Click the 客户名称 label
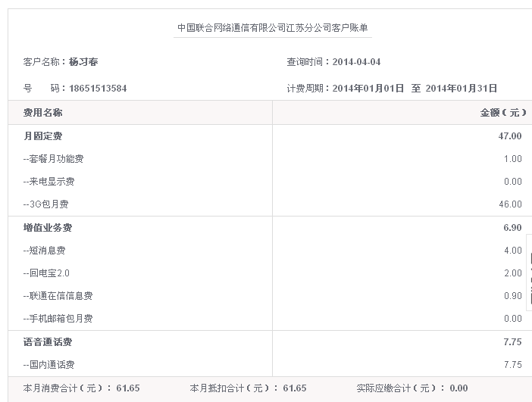532x402 pixels. [42, 61]
